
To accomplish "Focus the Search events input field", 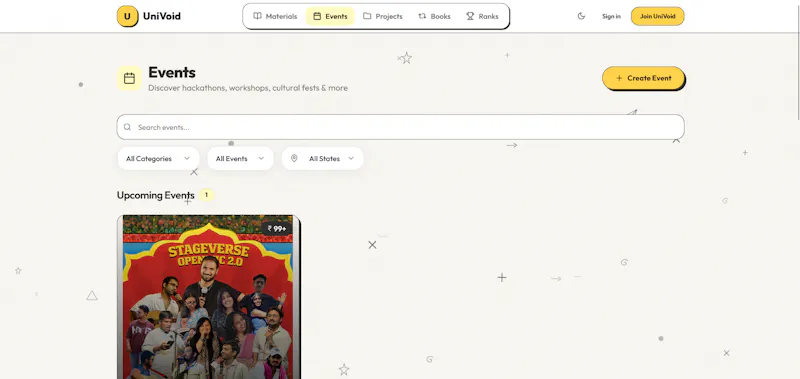I will (x=401, y=127).
